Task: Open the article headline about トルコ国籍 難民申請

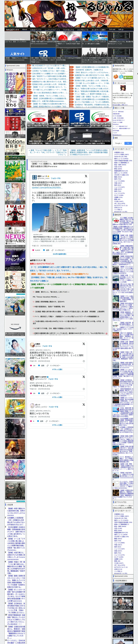Action: point(69,165)
